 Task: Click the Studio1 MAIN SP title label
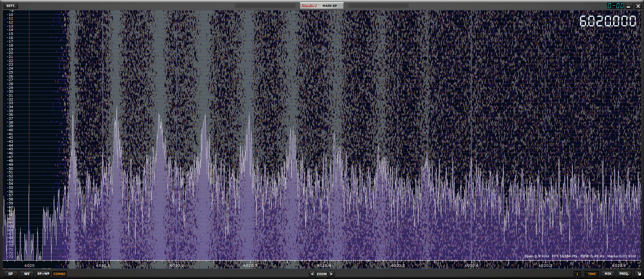tap(321, 6)
